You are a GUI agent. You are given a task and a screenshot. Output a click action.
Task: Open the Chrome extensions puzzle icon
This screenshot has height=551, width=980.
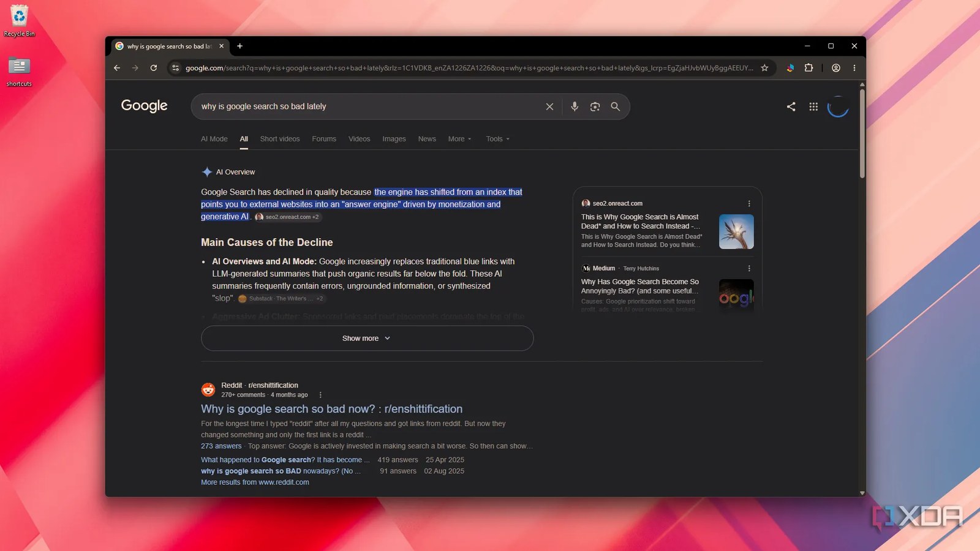(809, 68)
